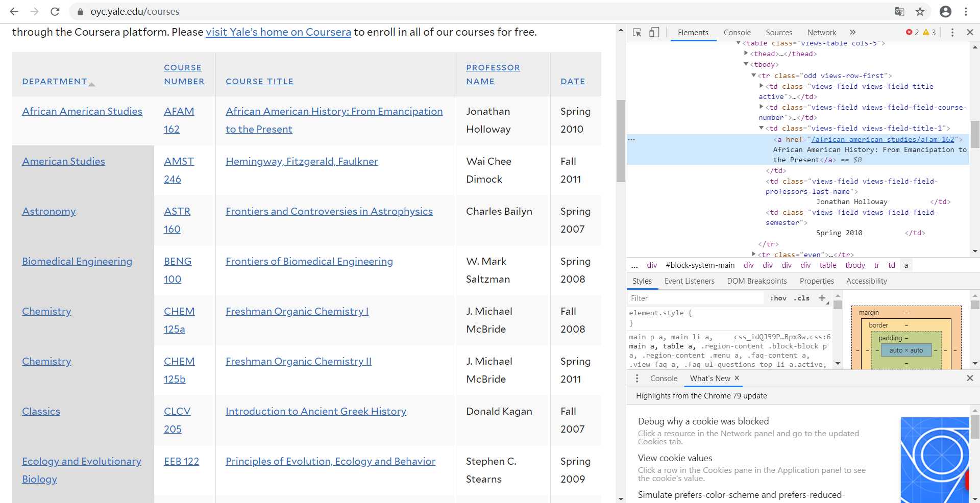Viewport: 980px width, 503px height.
Task: Click the CHEM 125b course number
Action: 179,370
